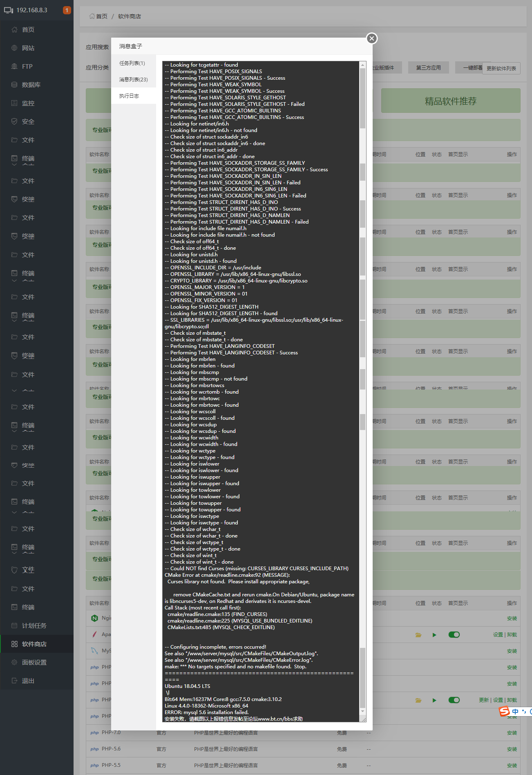Close the 消息盒子 message box dialog
Screen dimensions: 532x775
click(x=371, y=38)
